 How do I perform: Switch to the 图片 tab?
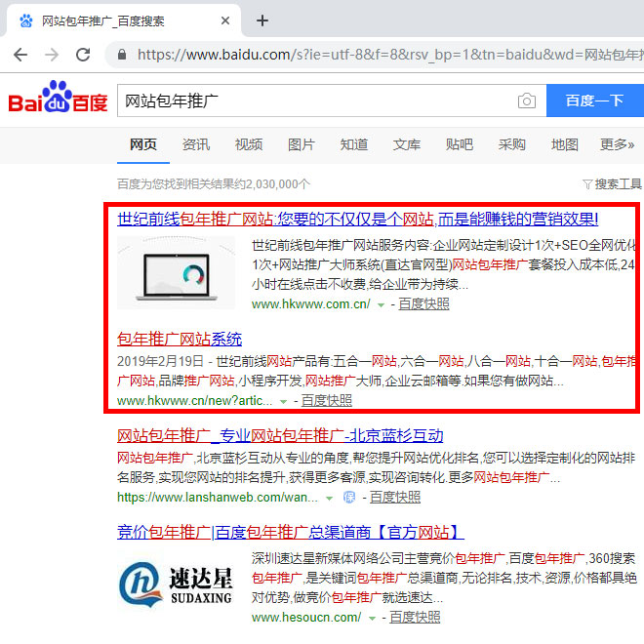(x=302, y=144)
